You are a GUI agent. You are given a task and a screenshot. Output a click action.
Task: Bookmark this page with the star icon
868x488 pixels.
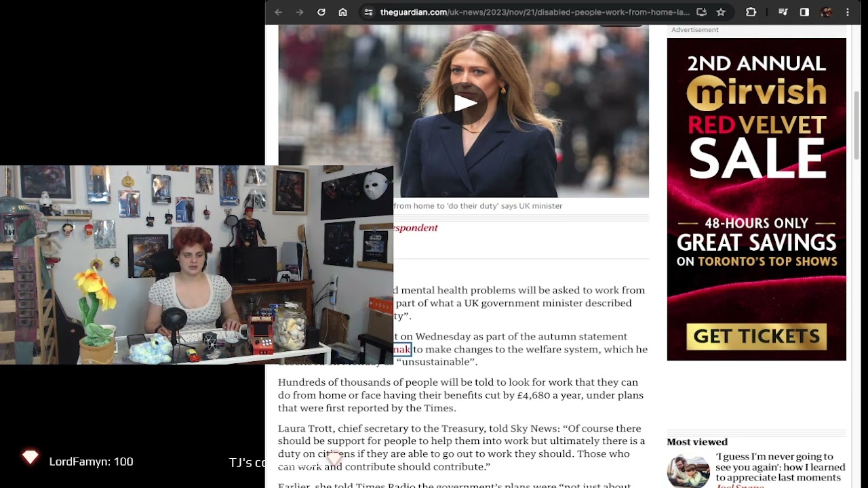coord(721,12)
